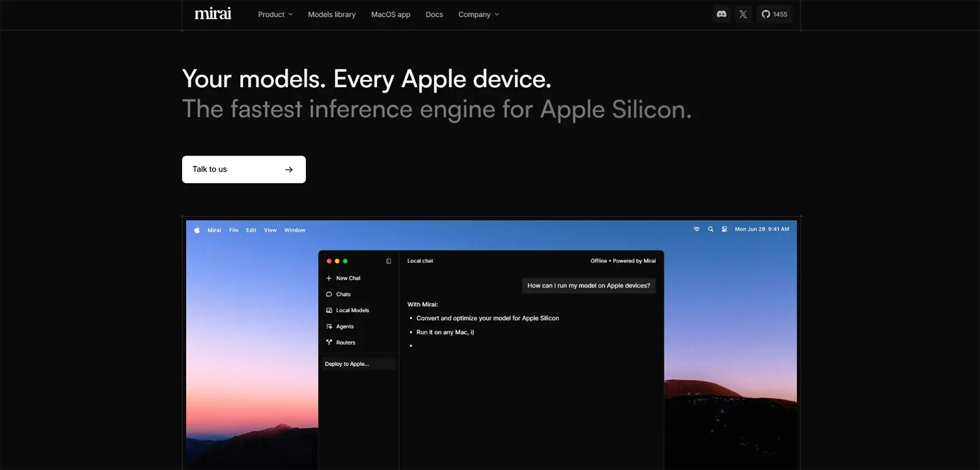Click the Local Models icon
This screenshot has width=980, height=470.
coord(329,311)
